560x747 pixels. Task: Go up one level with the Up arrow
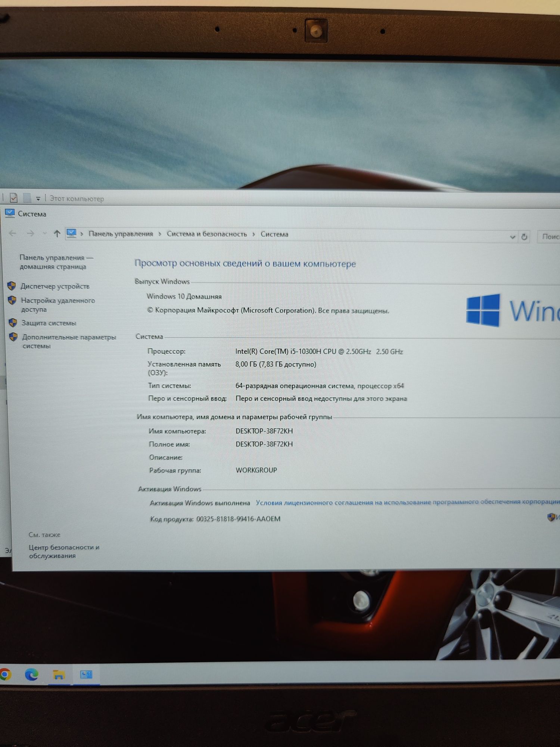pos(57,233)
